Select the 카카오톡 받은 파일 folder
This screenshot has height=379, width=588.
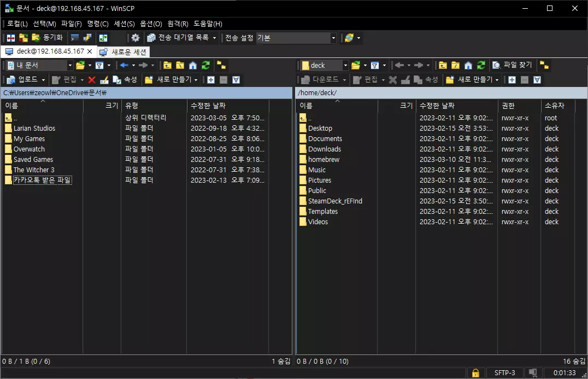tap(42, 180)
